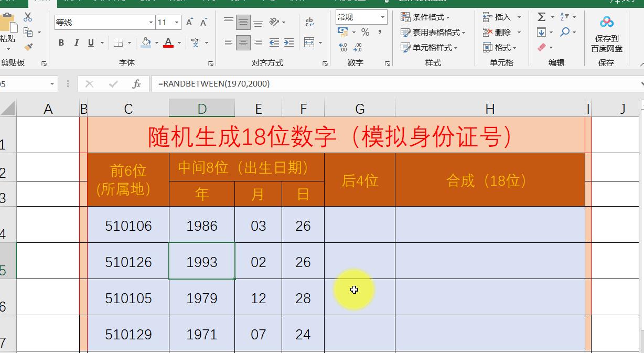Image resolution: width=644 pixels, height=353 pixels.
Task: Click the red font color swatch
Action: coord(168,42)
